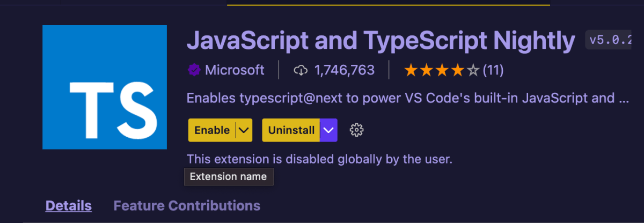Click the TypeScript extension logo

pos(105,87)
